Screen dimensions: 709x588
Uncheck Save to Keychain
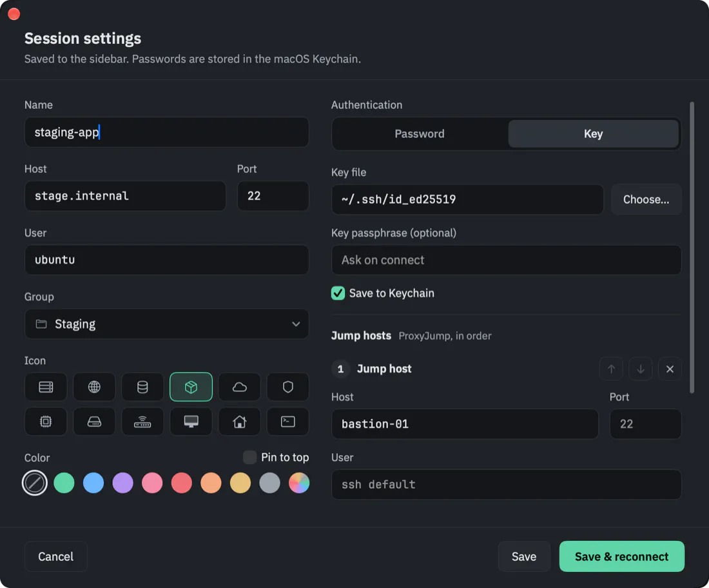tap(338, 293)
